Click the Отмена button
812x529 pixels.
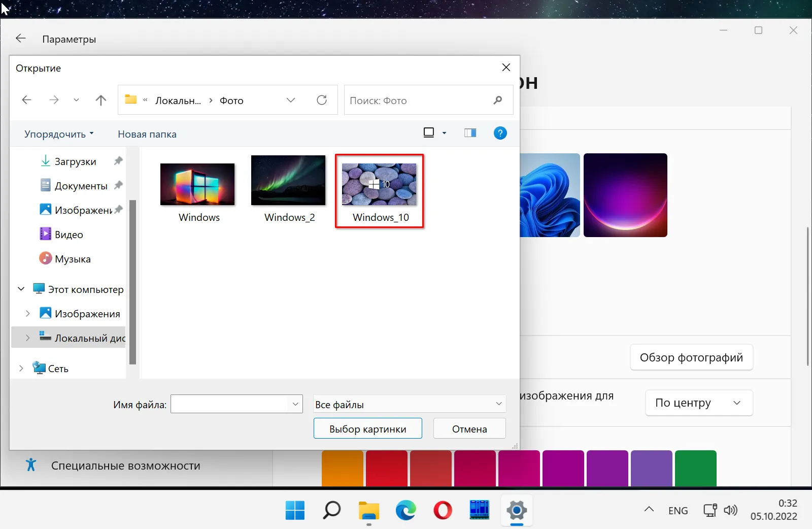click(x=469, y=429)
